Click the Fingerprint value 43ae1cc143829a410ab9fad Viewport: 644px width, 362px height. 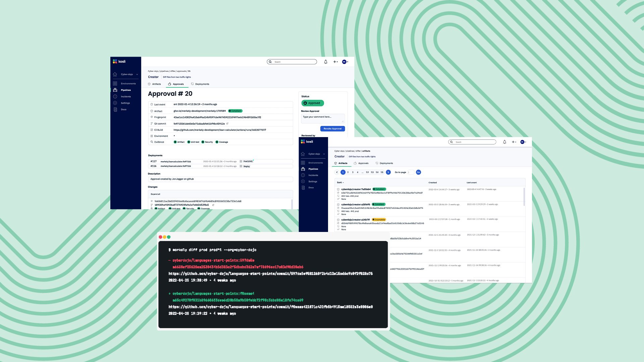pos(217,117)
